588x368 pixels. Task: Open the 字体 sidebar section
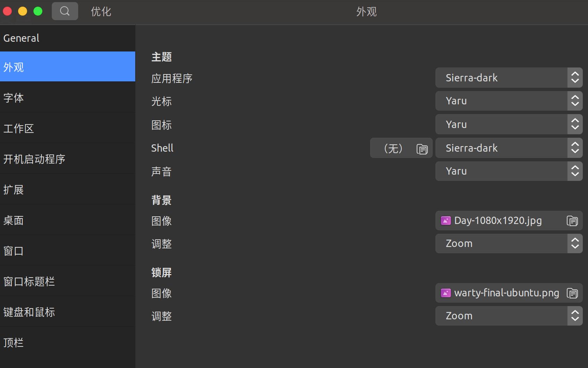click(x=67, y=98)
